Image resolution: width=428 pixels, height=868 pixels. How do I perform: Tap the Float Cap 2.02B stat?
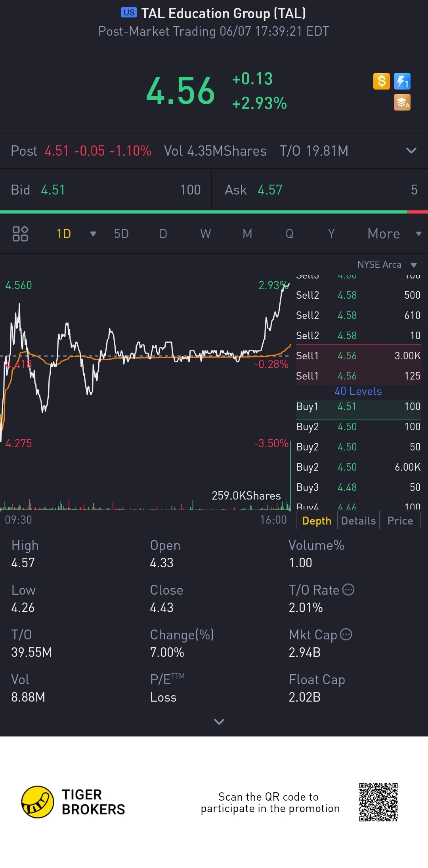(317, 688)
